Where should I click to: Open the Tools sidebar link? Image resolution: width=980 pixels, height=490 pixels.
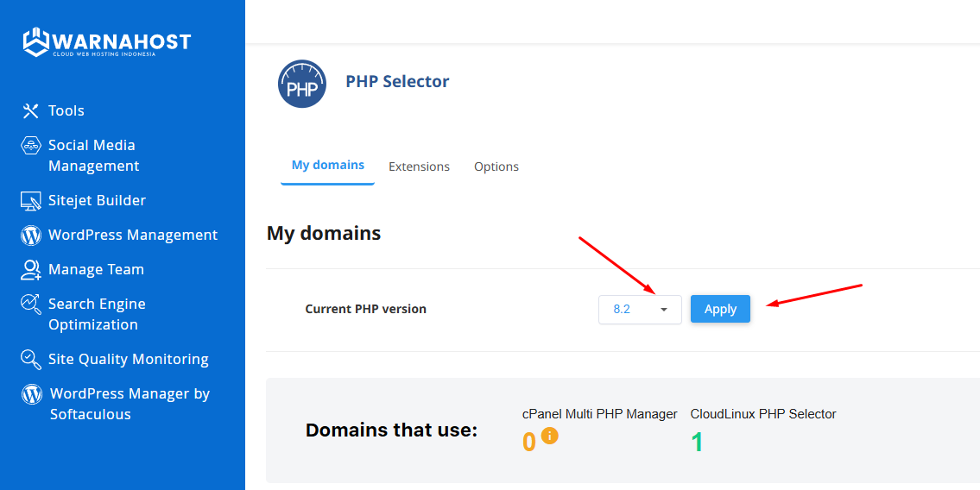point(66,110)
